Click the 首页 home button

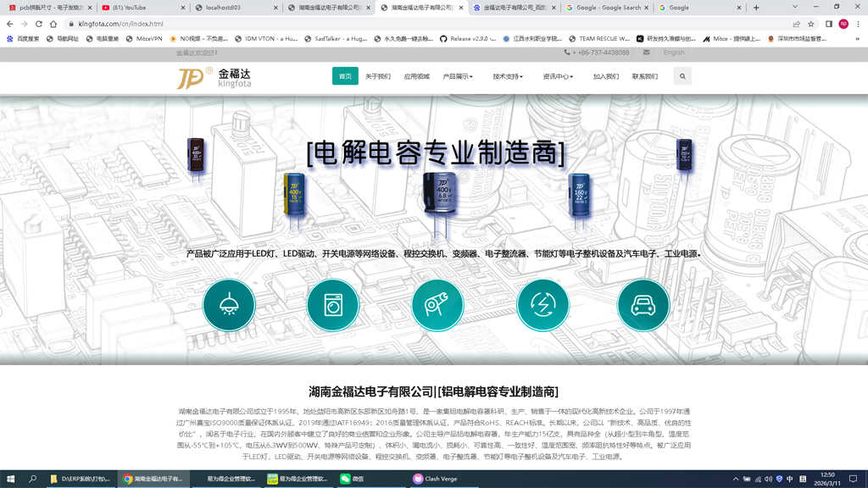pos(345,76)
